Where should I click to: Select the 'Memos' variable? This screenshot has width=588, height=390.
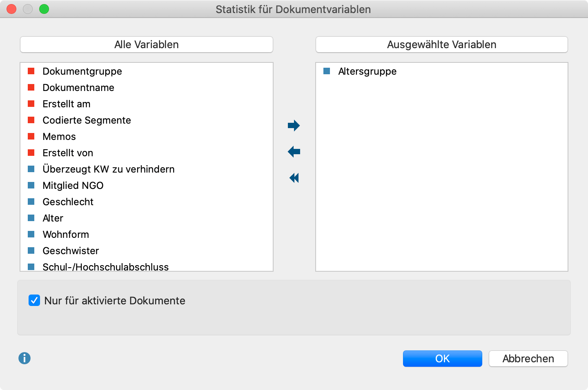[x=147, y=137]
